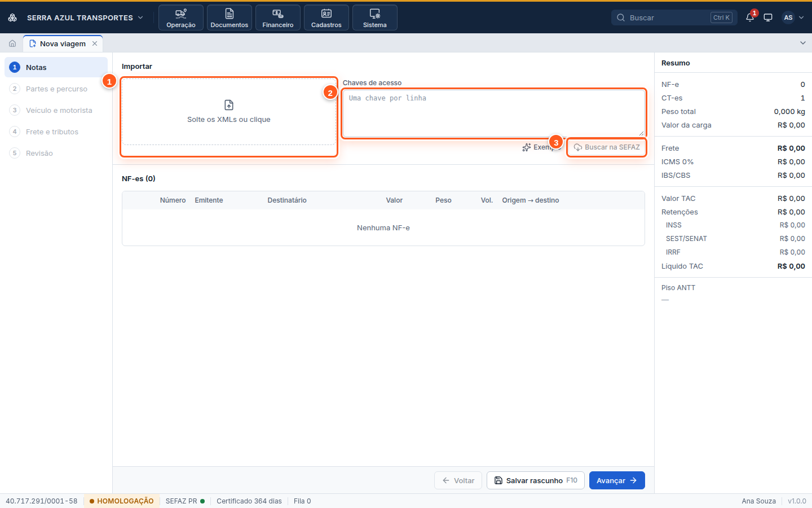The image size is (812, 508).
Task: Open the AS user avatar menu
Action: [793, 17]
